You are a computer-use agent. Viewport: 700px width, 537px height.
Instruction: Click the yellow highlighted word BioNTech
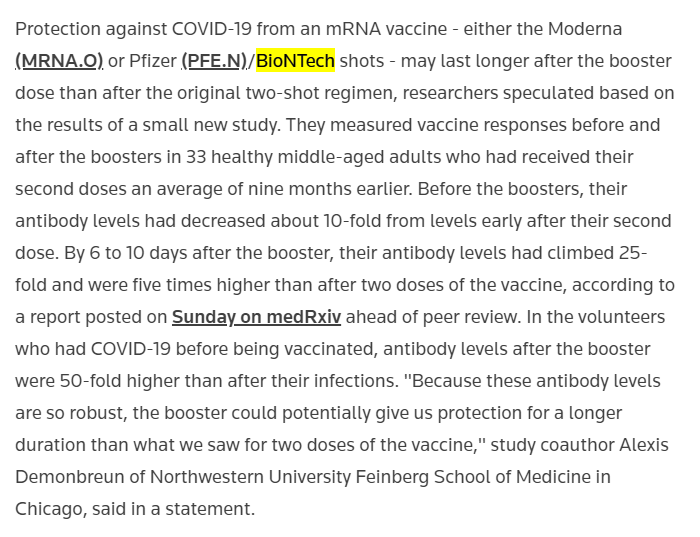pyautogui.click(x=295, y=61)
